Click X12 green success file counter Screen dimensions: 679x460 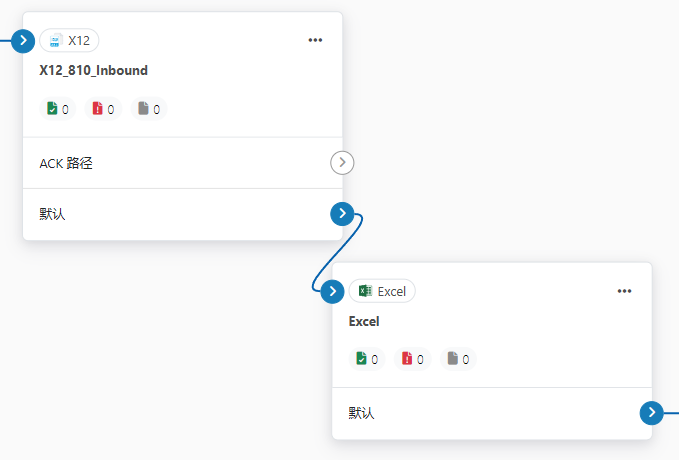[57, 109]
